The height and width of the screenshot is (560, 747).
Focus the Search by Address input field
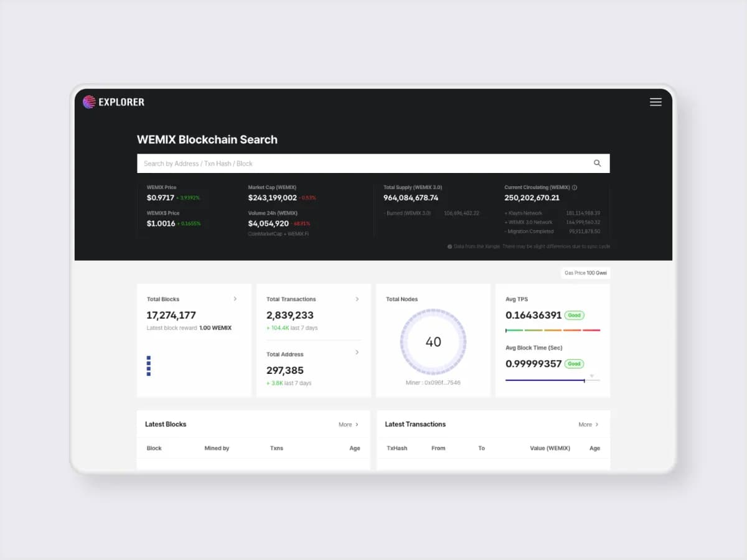pos(361,164)
